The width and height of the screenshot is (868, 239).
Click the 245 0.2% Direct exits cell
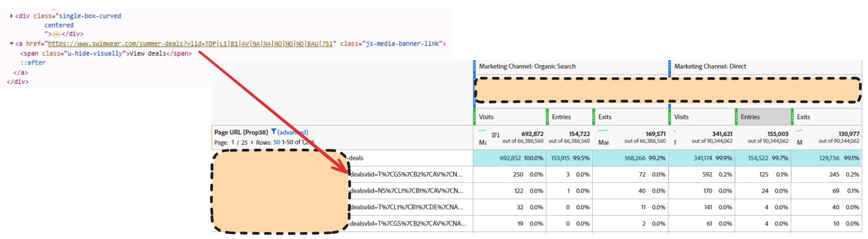[x=827, y=174]
